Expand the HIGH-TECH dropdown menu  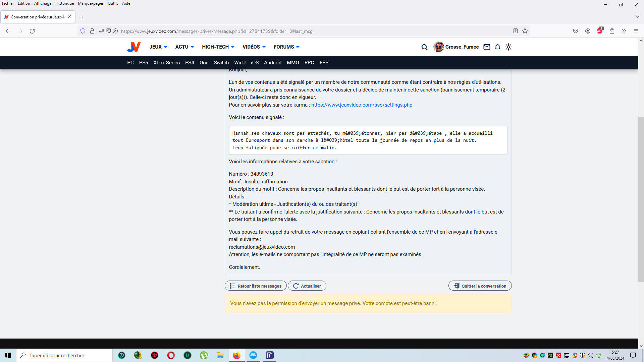218,47
